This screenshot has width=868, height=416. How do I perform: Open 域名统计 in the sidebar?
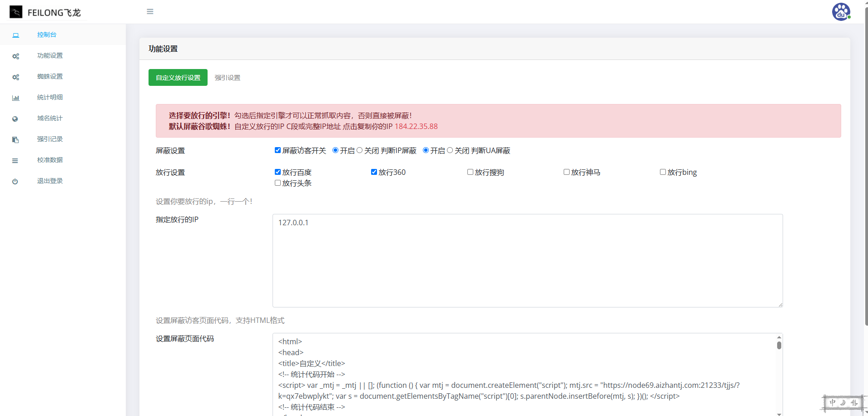50,118
